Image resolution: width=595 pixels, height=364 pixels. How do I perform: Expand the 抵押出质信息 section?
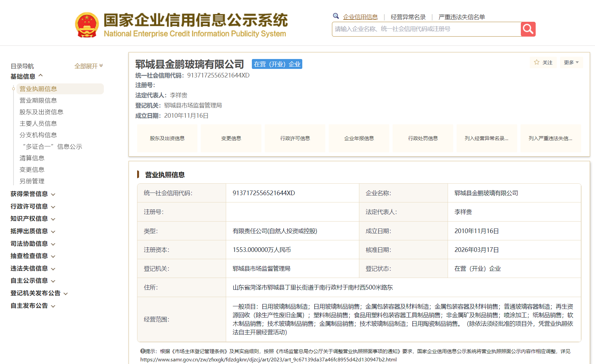(x=33, y=231)
